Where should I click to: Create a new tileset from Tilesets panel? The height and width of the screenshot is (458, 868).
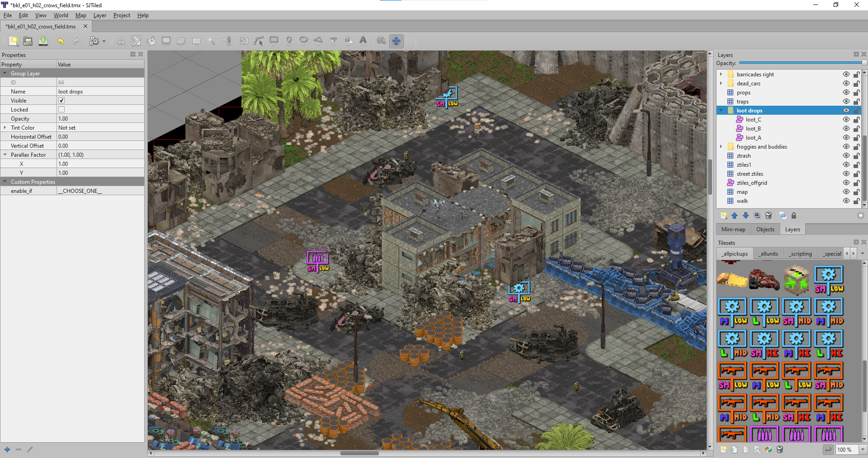click(723, 449)
